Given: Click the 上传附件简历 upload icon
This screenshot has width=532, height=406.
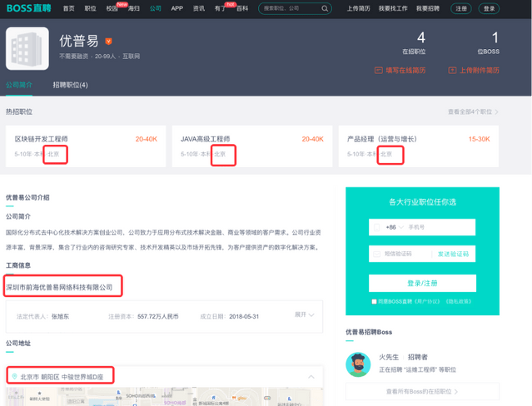Looking at the screenshot, I should [452, 70].
